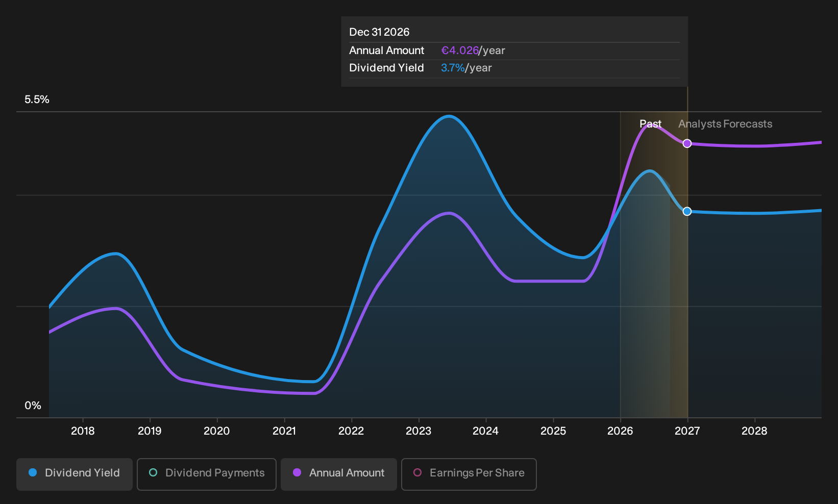838x504 pixels.
Task: Click the Past region label
Action: [x=651, y=124]
